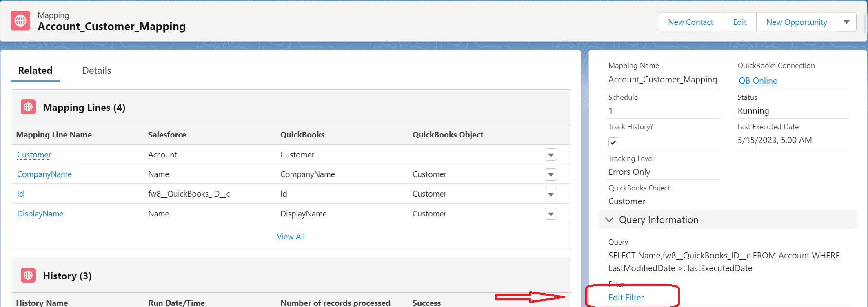This screenshot has width=868, height=307.
Task: Click the QuickBooks column header
Action: [x=302, y=135]
